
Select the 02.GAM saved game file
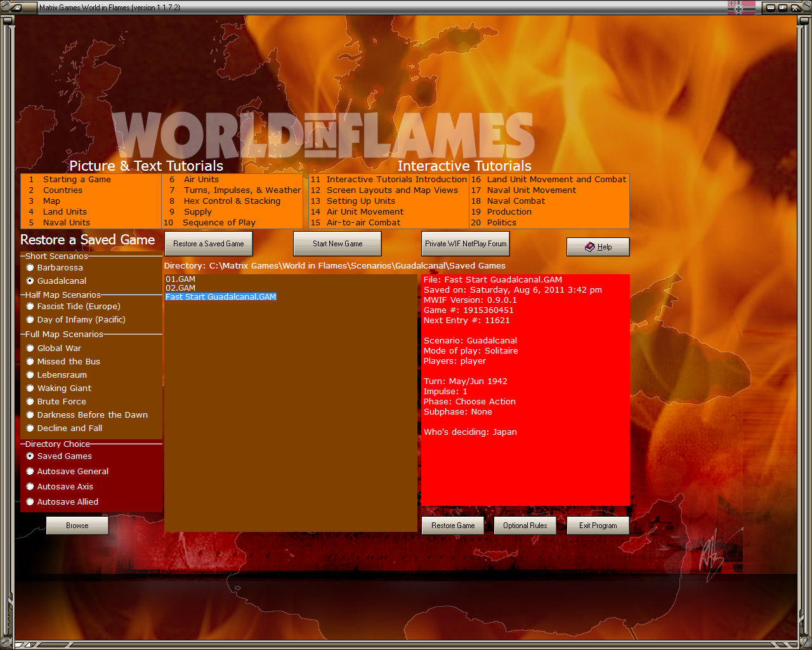181,288
